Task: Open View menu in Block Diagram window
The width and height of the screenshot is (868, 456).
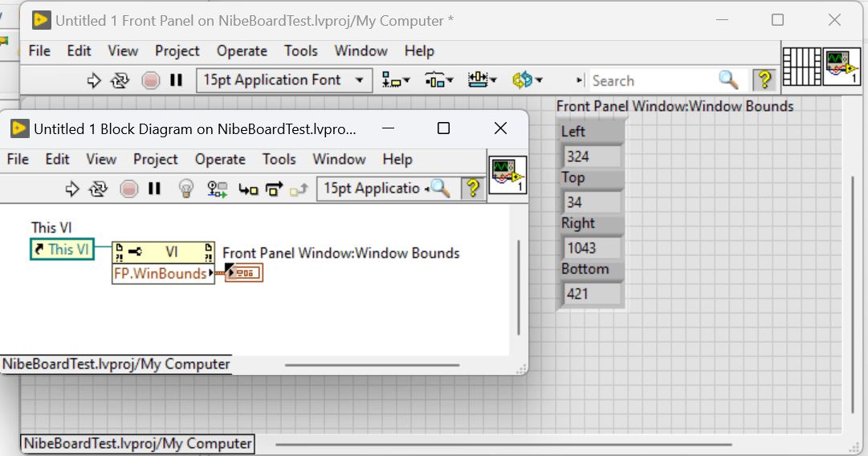Action: (x=101, y=160)
